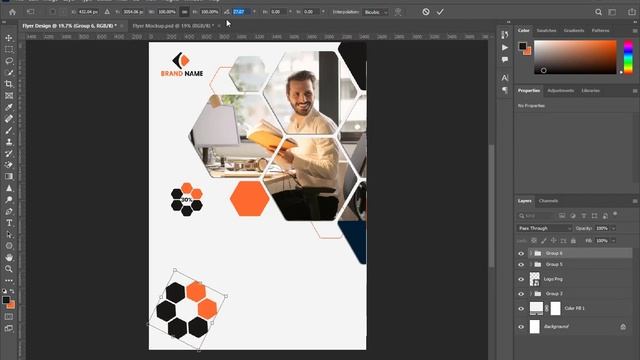Select the Hand tool
The height and width of the screenshot is (360, 640).
9,258
